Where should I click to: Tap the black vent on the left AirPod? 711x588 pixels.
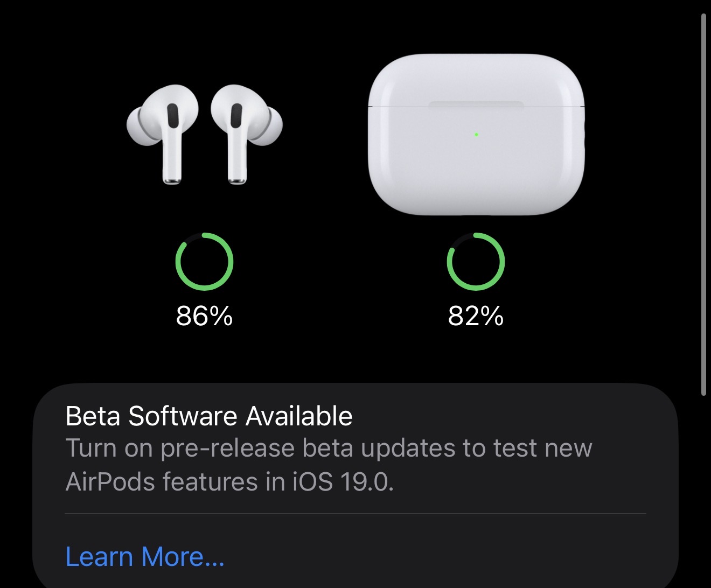point(172,116)
